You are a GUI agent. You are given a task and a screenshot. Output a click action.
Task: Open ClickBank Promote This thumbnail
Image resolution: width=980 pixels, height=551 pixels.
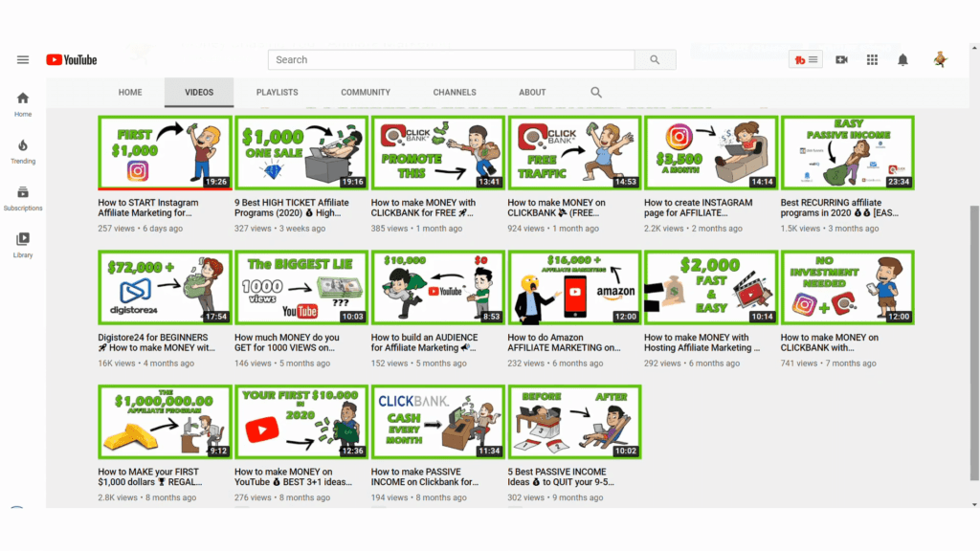[x=438, y=153]
